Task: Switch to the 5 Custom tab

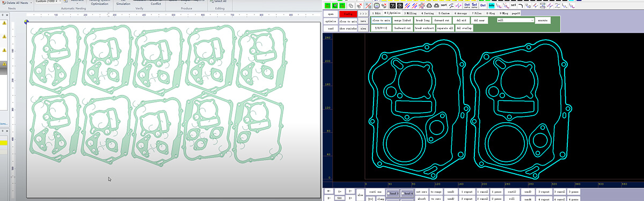Action: 444,13
